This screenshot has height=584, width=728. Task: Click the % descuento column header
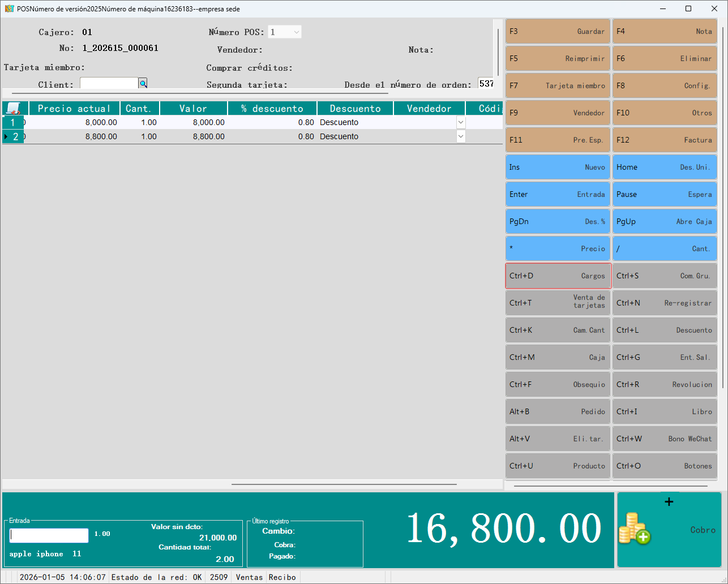pyautogui.click(x=272, y=108)
